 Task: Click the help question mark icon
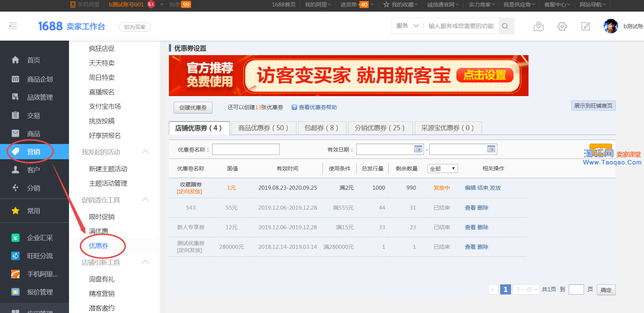[294, 107]
